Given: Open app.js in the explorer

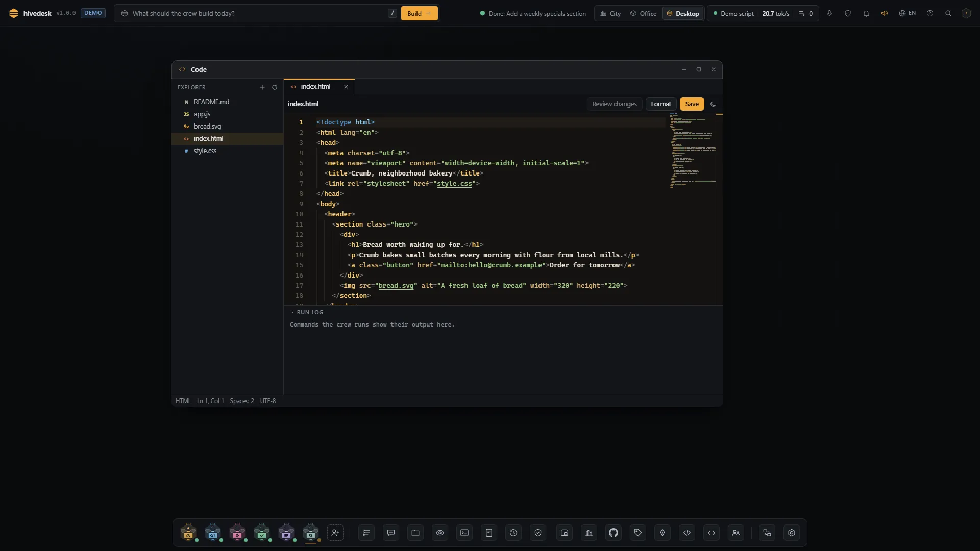Looking at the screenshot, I should tap(228, 114).
